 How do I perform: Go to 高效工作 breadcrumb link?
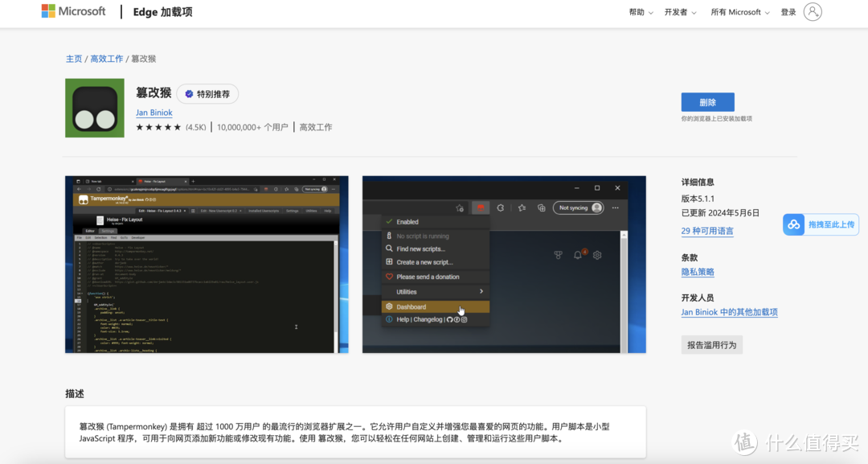tap(107, 59)
